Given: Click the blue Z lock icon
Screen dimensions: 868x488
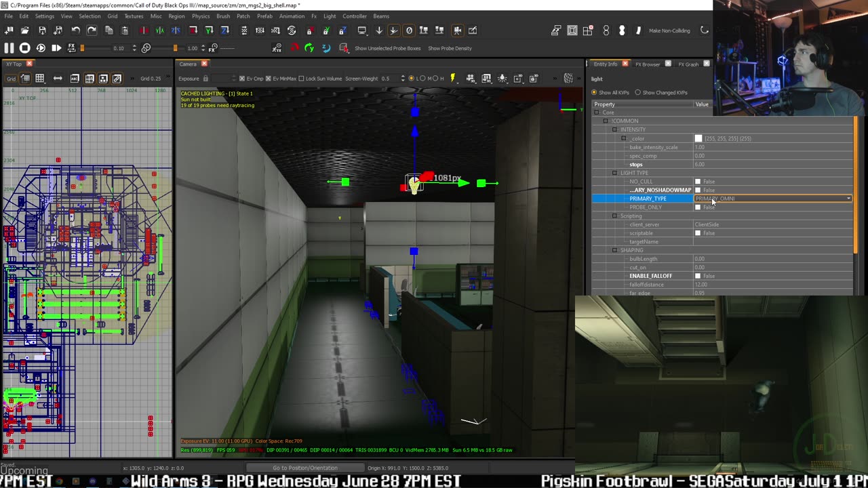Looking at the screenshot, I should (x=342, y=30).
